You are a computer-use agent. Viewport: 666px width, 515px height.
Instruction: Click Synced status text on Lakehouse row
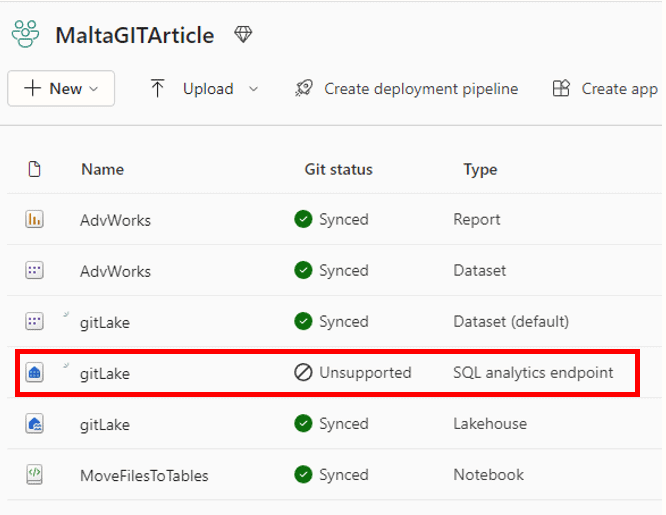(x=344, y=424)
